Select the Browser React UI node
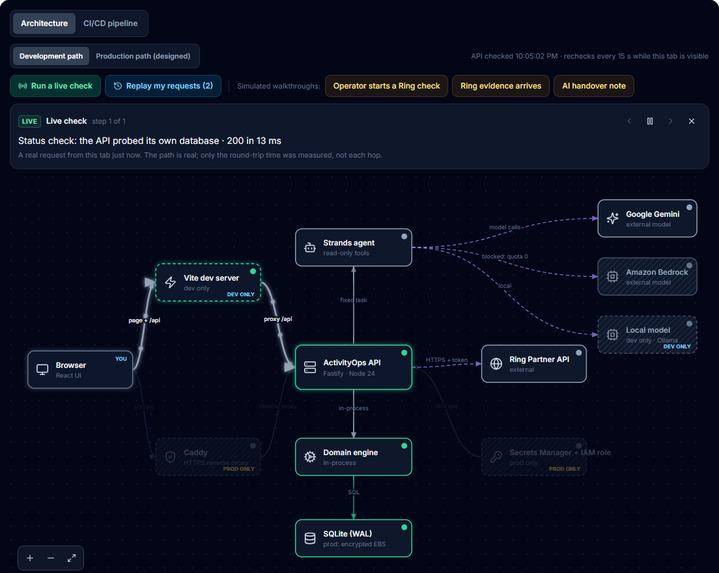719x573 pixels. [80, 369]
